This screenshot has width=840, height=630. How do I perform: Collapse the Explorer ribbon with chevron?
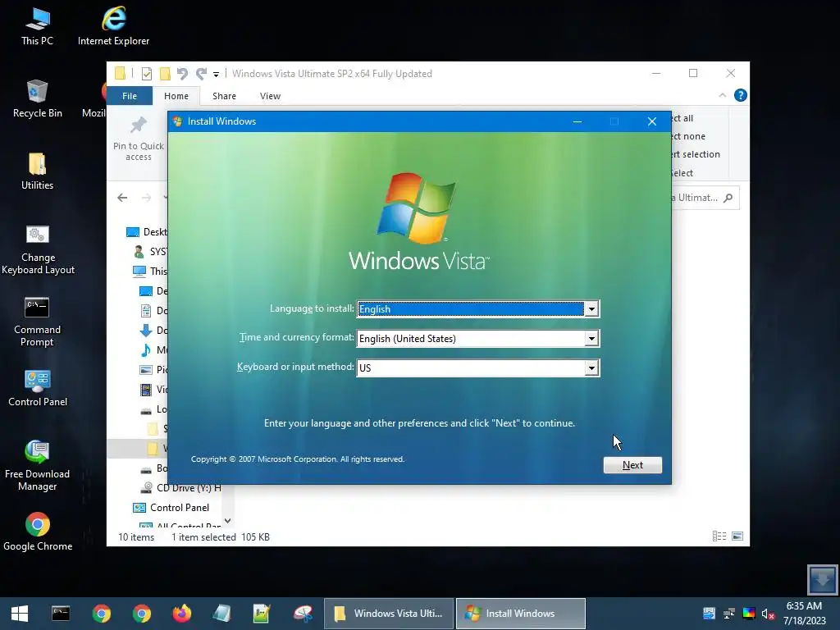(722, 95)
